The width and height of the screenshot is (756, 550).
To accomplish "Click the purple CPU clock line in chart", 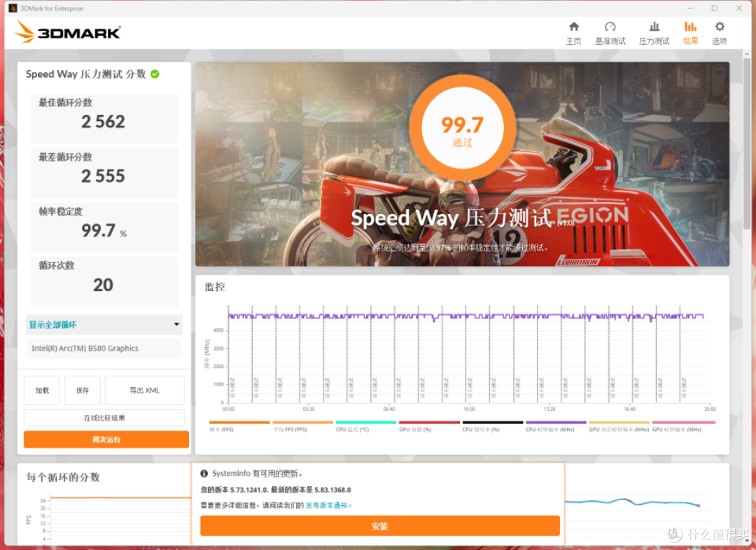I will 465,316.
